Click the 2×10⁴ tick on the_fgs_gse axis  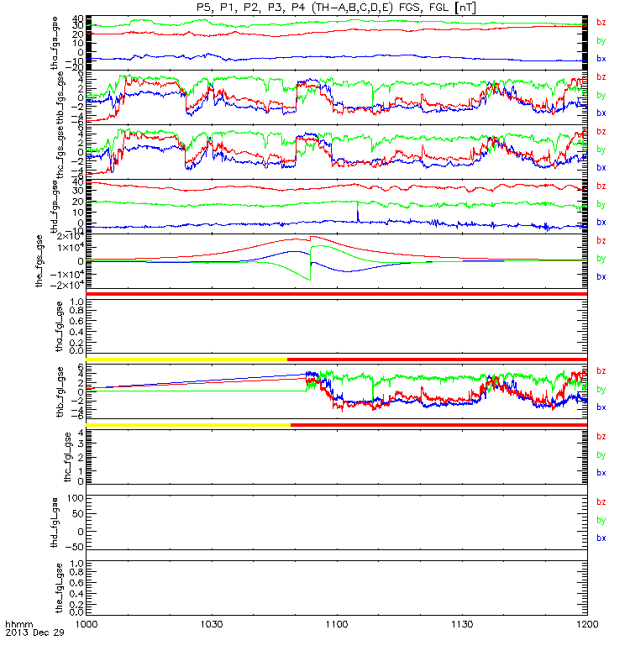tap(71, 237)
